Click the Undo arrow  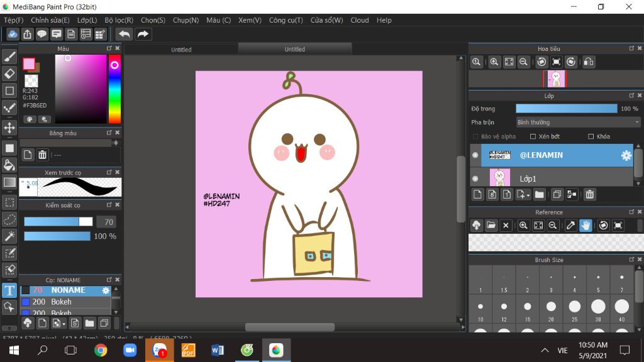pos(124,34)
